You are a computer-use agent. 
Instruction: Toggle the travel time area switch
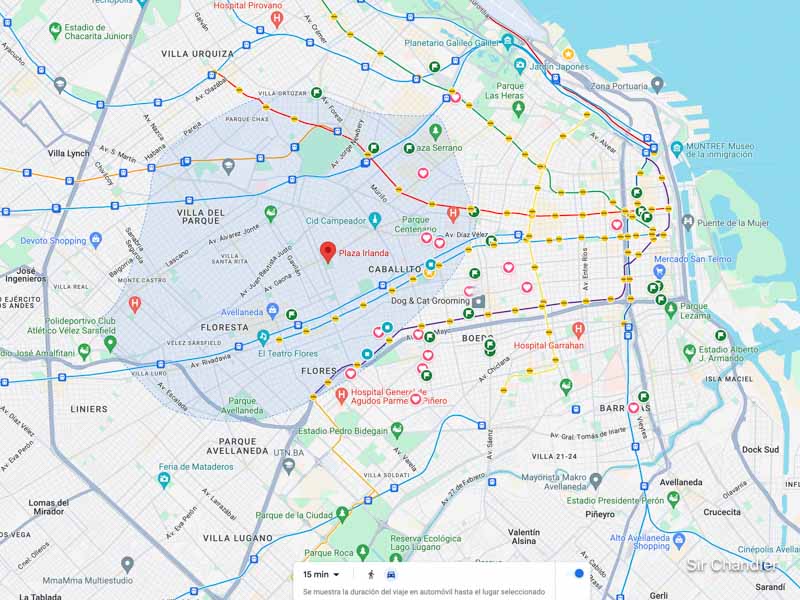coord(575,574)
